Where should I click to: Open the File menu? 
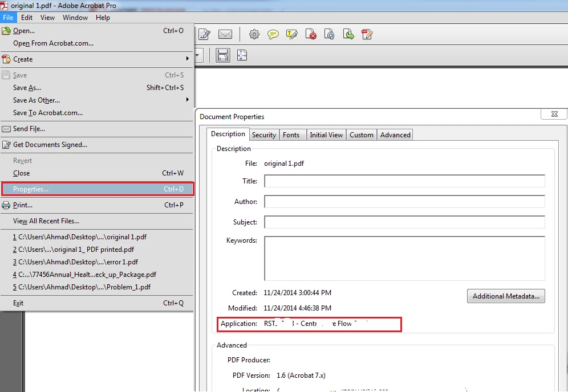coord(8,17)
